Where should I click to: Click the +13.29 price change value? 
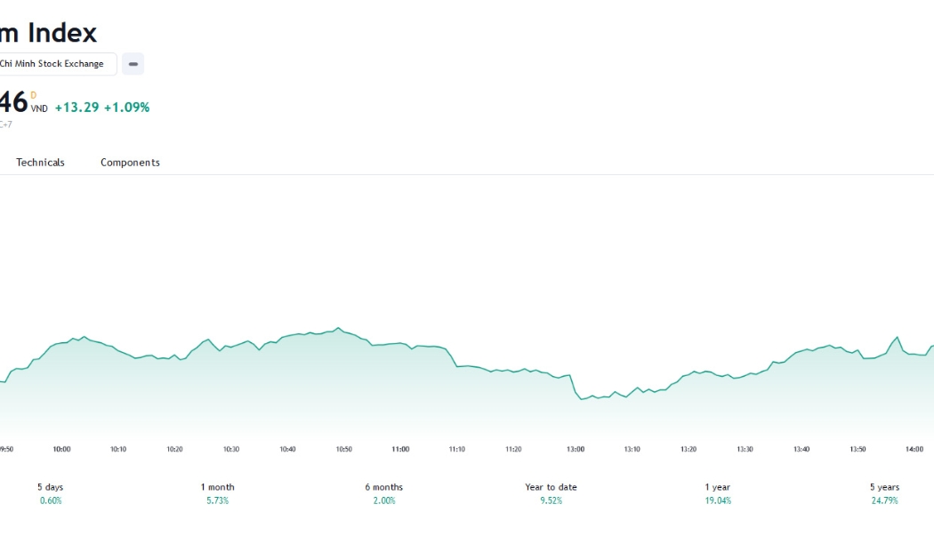click(76, 108)
